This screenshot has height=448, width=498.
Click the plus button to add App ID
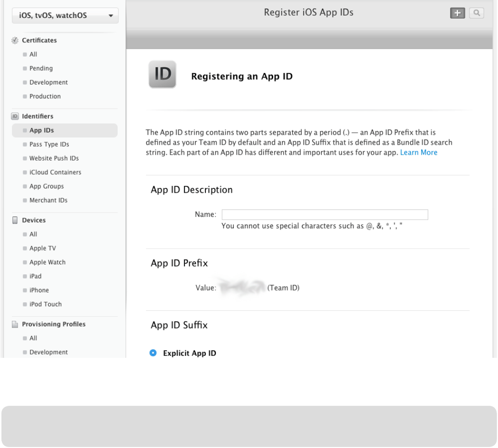(457, 13)
